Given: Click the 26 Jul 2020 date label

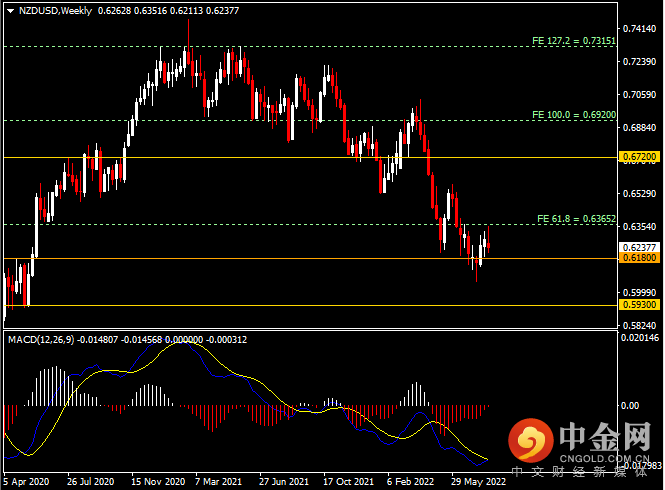Looking at the screenshot, I should tap(91, 482).
